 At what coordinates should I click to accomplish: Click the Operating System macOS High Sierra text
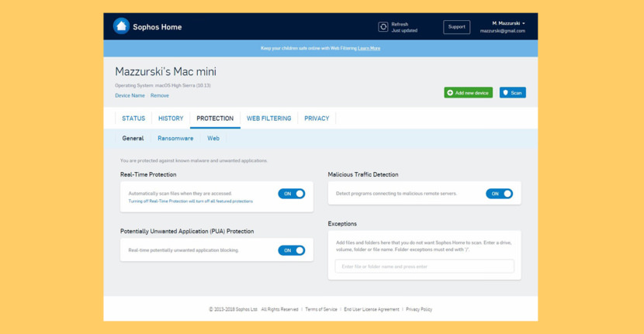pyautogui.click(x=163, y=85)
